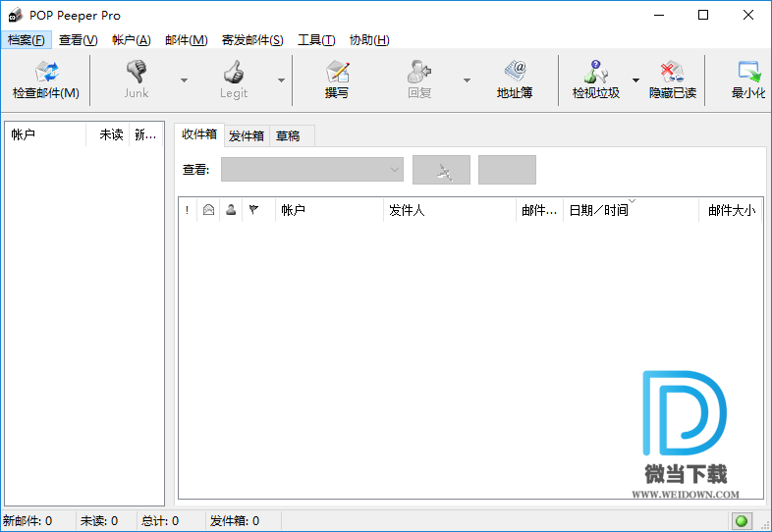Sort by 帐户 column in message list
The height and width of the screenshot is (532, 772).
329,210
